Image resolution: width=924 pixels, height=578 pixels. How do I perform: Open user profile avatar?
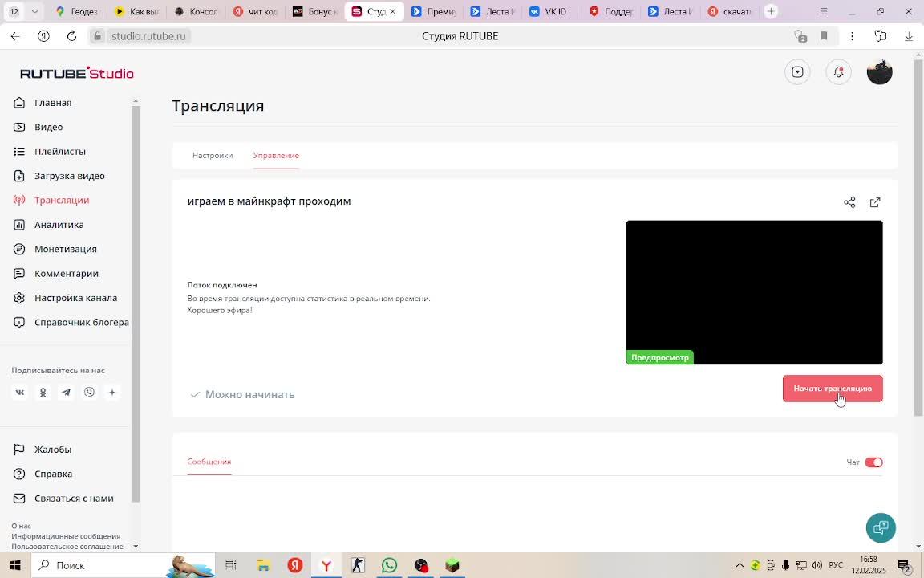click(x=879, y=72)
